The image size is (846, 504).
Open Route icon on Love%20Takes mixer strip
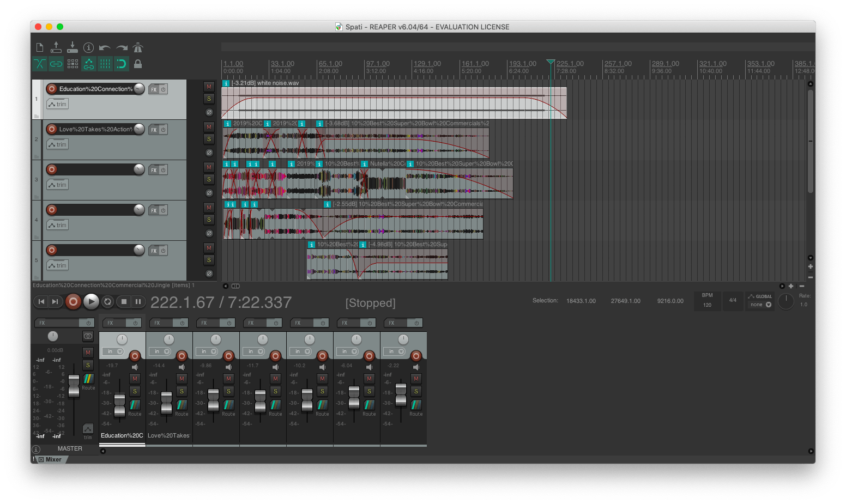182,404
